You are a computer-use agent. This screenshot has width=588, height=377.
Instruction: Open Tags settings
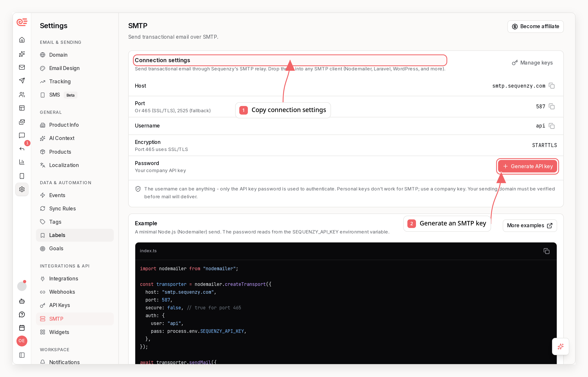click(x=75, y=222)
